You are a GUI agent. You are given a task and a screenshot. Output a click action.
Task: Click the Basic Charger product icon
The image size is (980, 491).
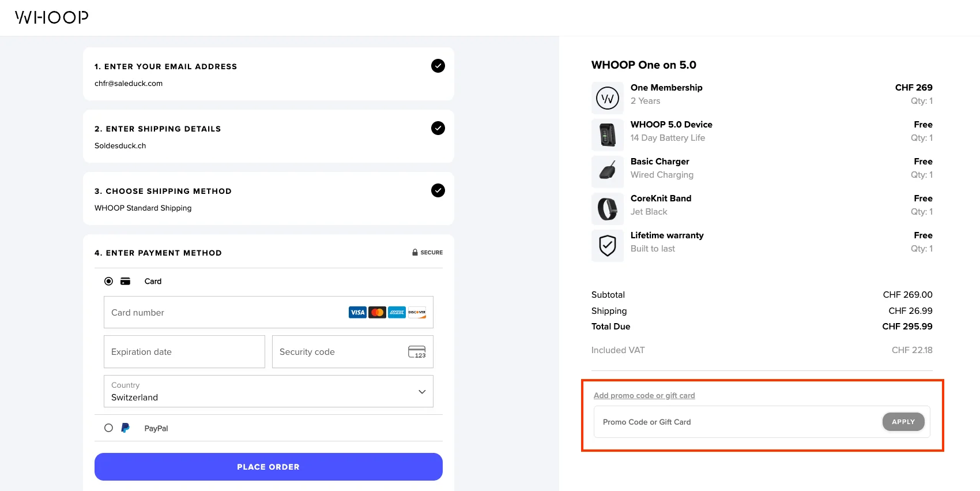coord(607,171)
